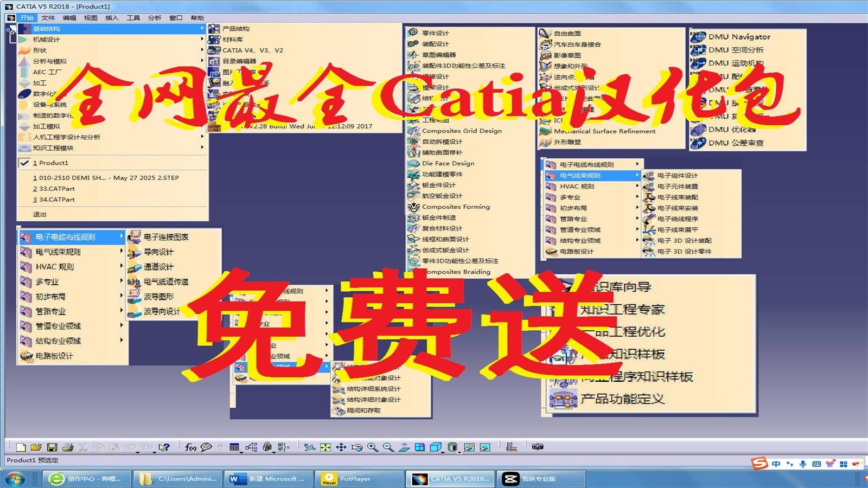Expand the 人机工程学设计与分析 submenu arrow

(x=202, y=137)
